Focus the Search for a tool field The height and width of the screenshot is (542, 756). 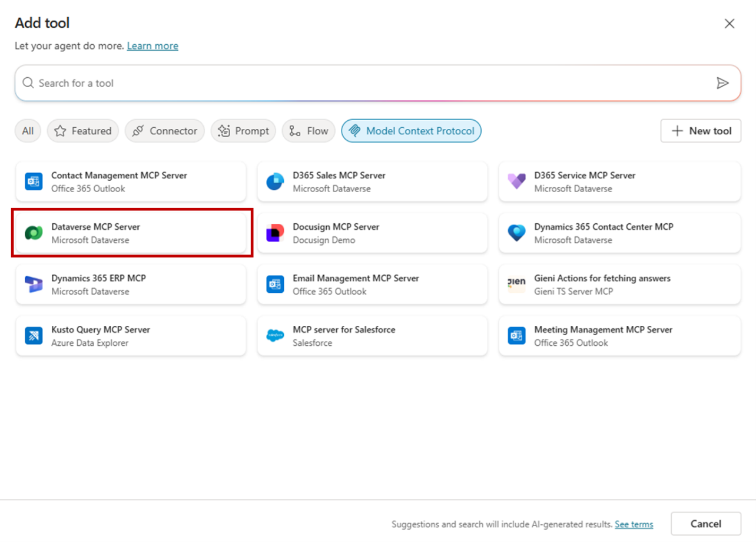coord(365,83)
